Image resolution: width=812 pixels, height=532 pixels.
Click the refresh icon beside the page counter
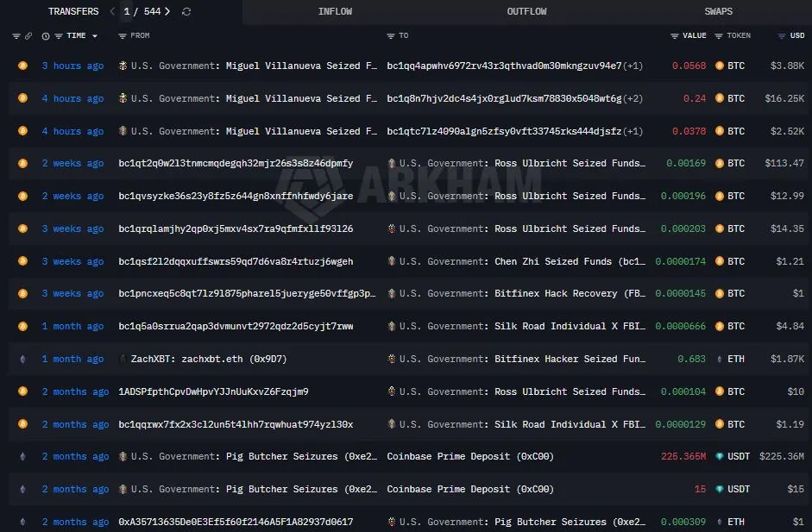[186, 11]
